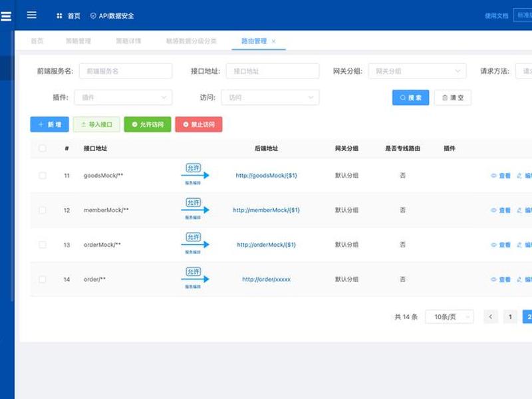Open the 访问 dropdown

[270, 97]
